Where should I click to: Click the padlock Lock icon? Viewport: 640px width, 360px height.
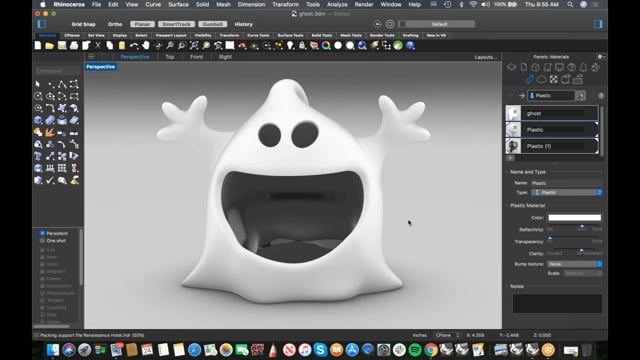click(302, 45)
